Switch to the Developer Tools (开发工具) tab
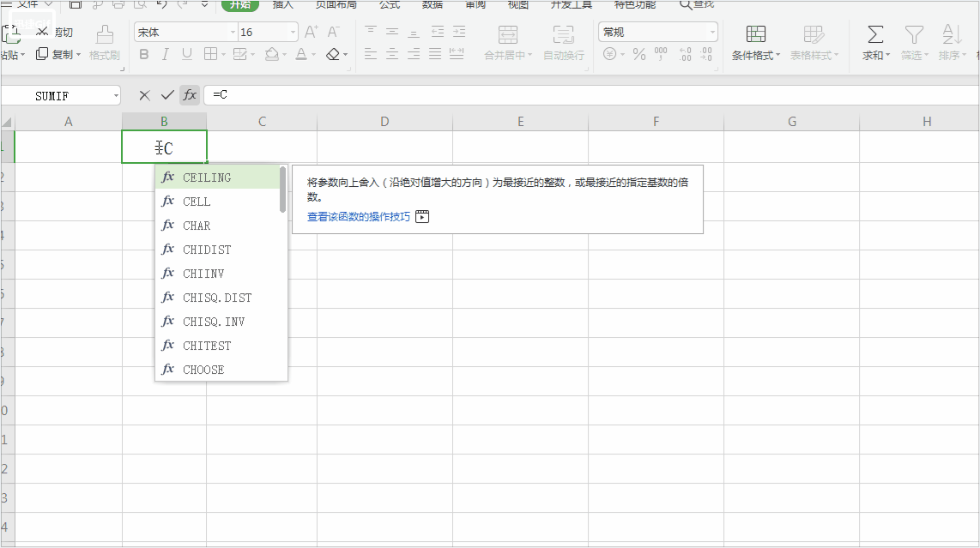Screen dimensions: 980x548 pos(572,5)
